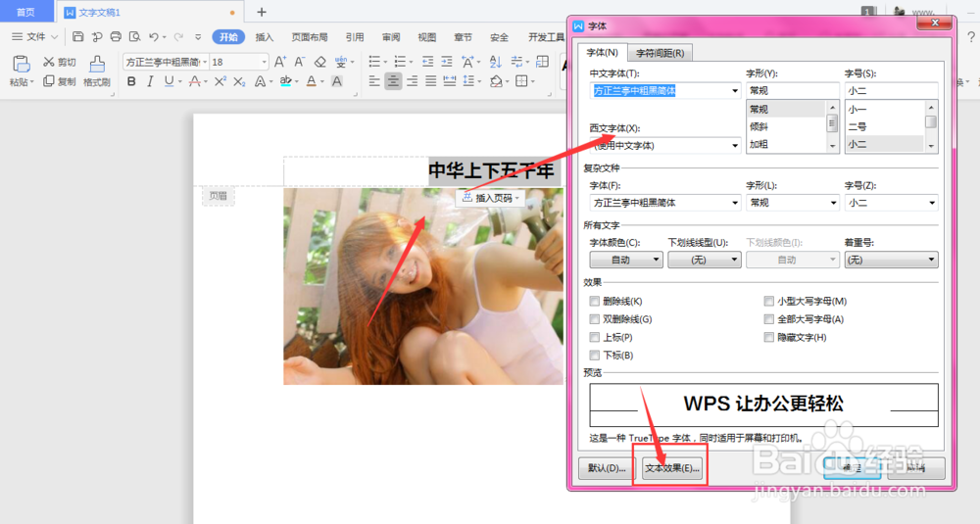Screen dimensions: 980x524
Task: Click the character shading icon
Action: point(337,81)
